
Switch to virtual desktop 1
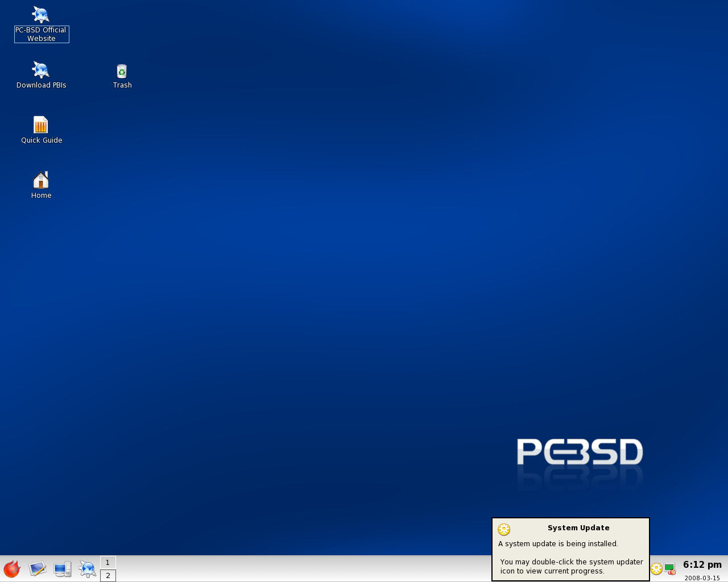coord(108,563)
